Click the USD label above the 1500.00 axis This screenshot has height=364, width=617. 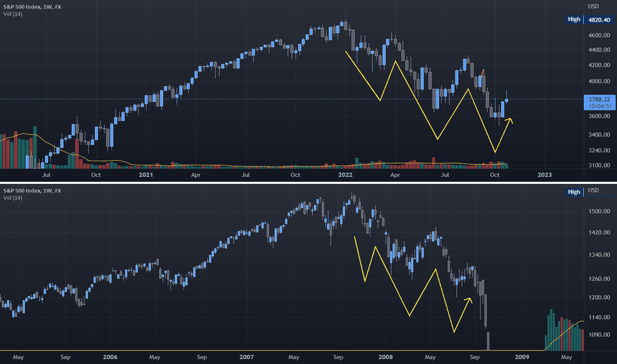[593, 190]
